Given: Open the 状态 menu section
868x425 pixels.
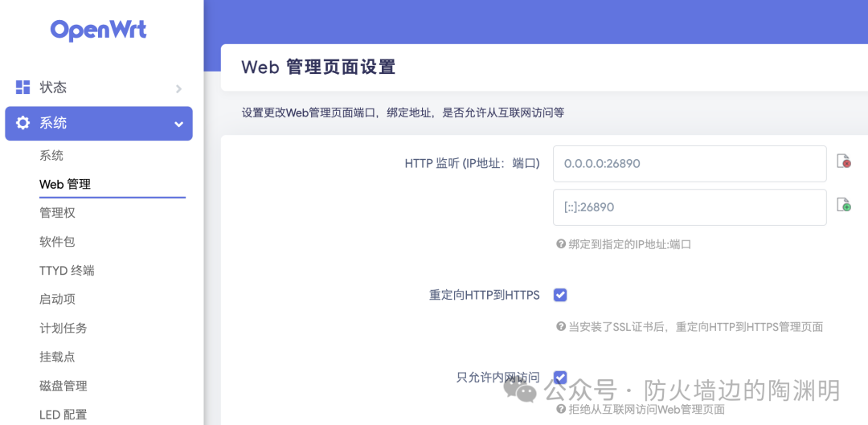Looking at the screenshot, I should tap(99, 88).
